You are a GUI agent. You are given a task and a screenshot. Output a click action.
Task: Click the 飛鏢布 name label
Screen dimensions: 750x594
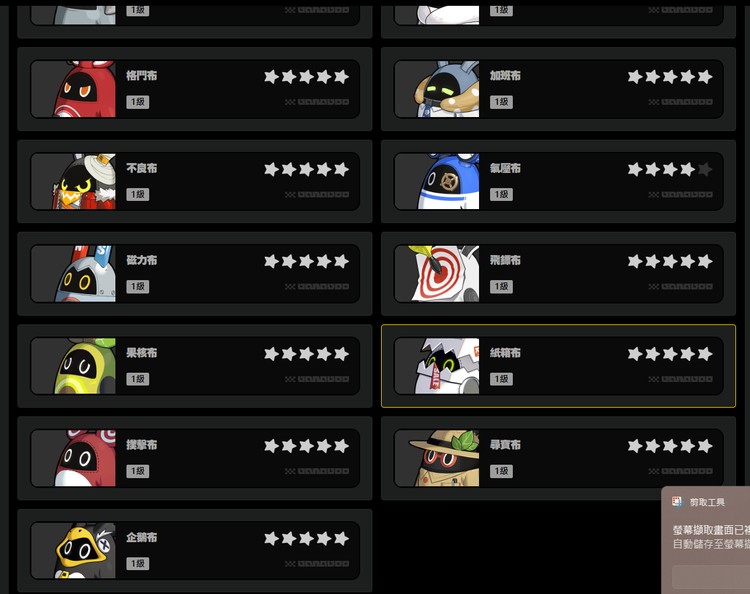[505, 260]
